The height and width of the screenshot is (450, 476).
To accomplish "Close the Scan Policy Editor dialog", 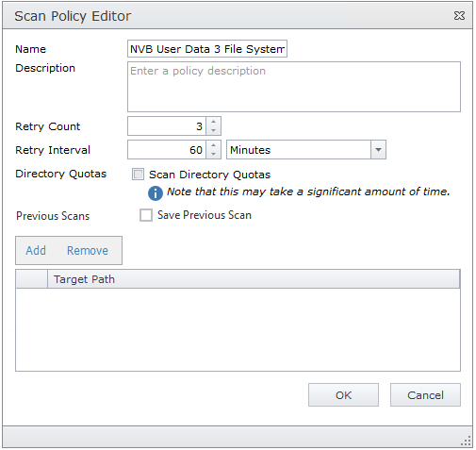I will [x=459, y=16].
